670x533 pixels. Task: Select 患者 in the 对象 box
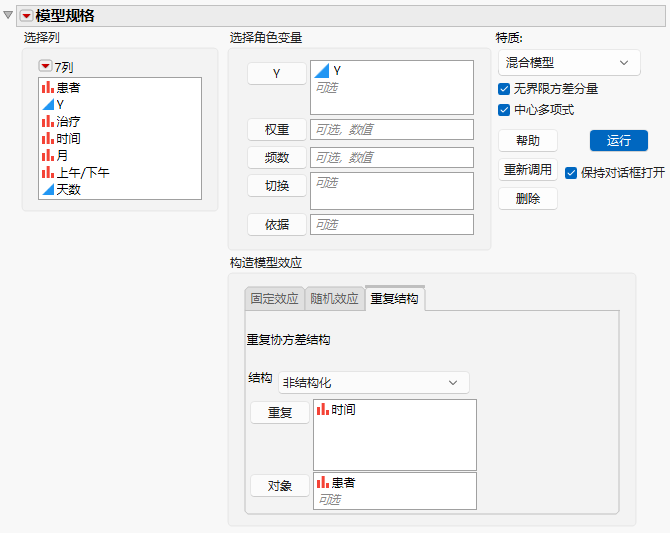343,483
